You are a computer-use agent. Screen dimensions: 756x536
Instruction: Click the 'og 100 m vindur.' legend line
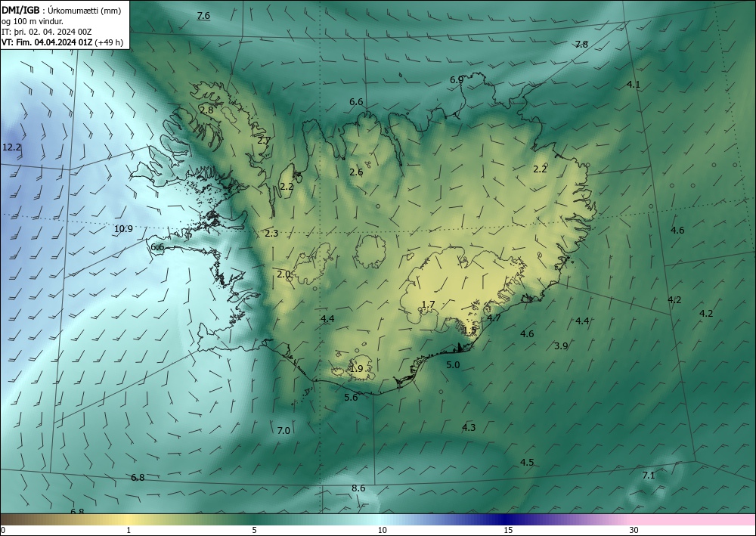tap(33, 20)
